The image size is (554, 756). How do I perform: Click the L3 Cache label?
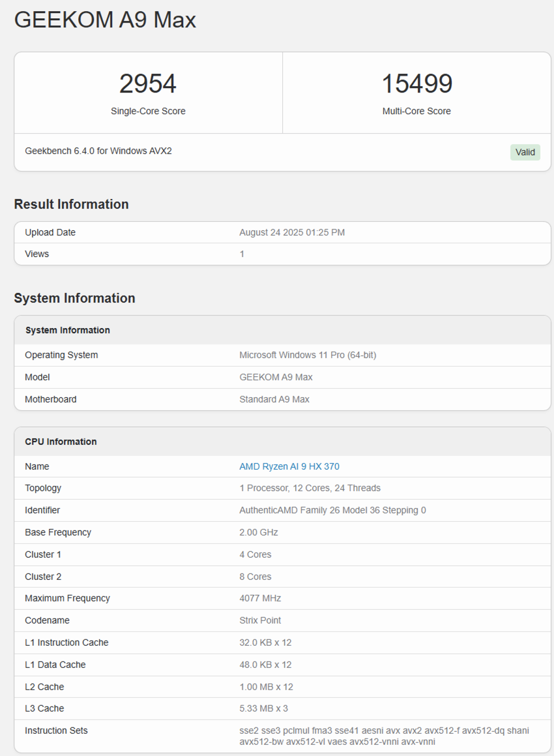click(x=44, y=708)
